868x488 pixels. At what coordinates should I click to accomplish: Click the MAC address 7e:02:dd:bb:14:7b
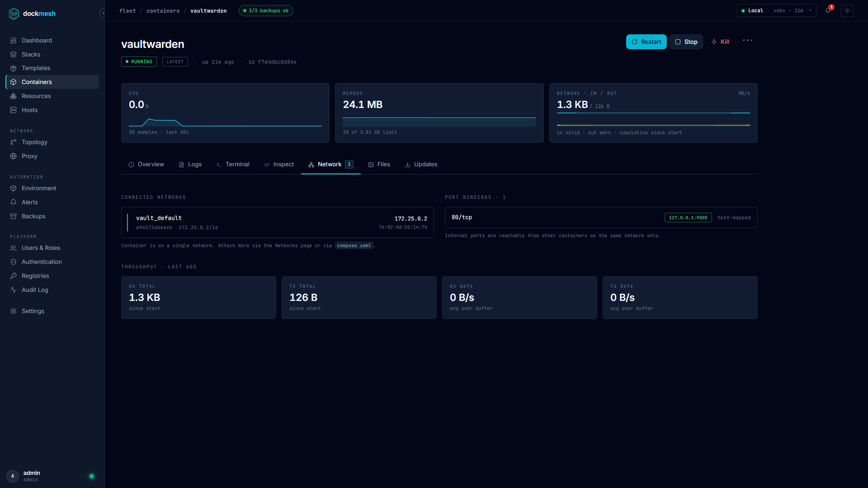tap(403, 227)
